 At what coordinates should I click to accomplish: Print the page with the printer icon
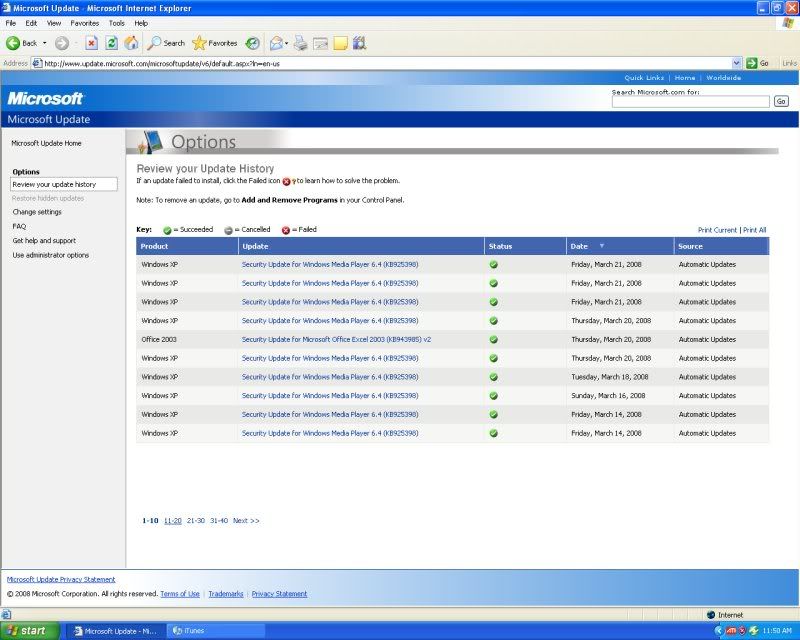pos(301,43)
